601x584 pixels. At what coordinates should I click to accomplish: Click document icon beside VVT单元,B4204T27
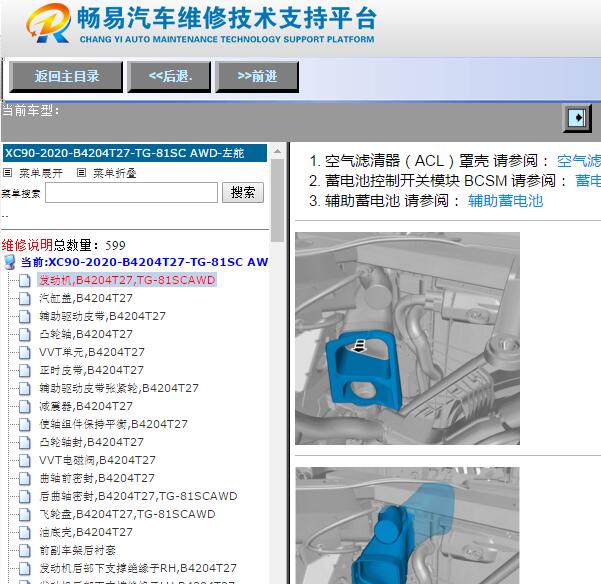point(25,353)
